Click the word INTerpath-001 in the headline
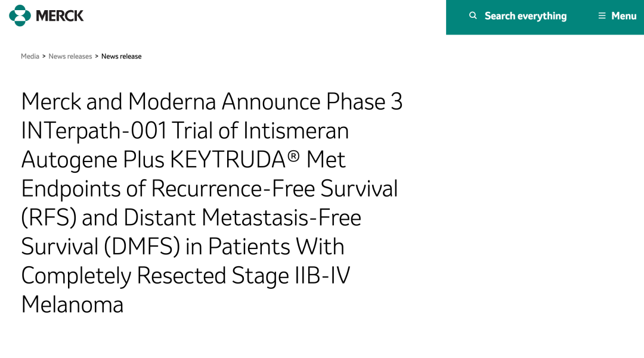 pyautogui.click(x=94, y=131)
